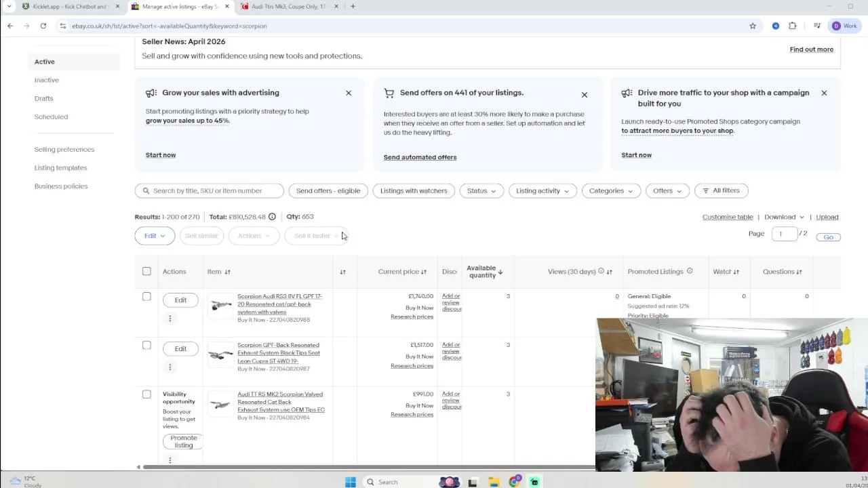Sort by Watchers column arrows
This screenshot has height=488, width=868.
[x=736, y=272]
